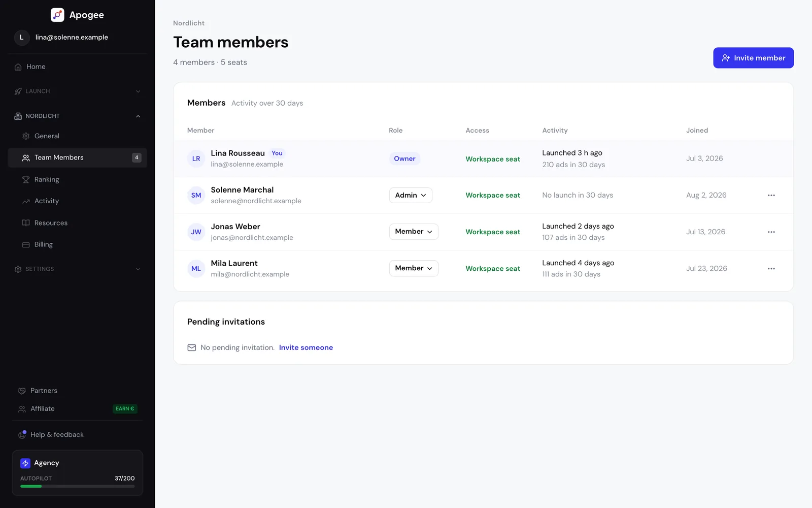812x508 pixels.
Task: Click the Activity trend icon
Action: 26,201
